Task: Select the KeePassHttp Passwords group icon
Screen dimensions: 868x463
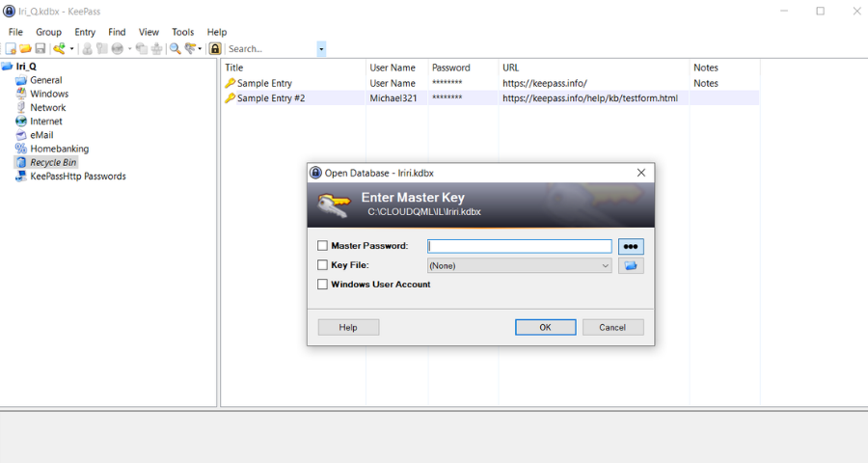Action: (x=21, y=177)
